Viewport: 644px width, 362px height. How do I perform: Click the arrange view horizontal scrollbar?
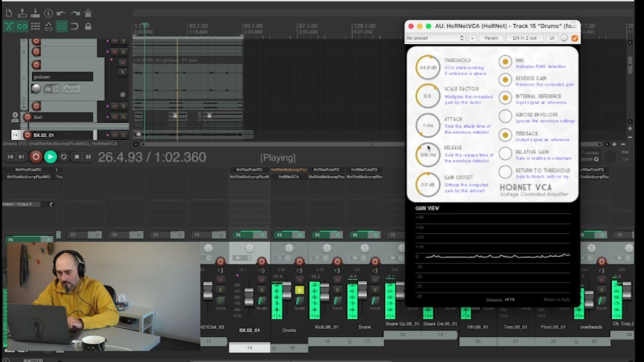point(372,144)
